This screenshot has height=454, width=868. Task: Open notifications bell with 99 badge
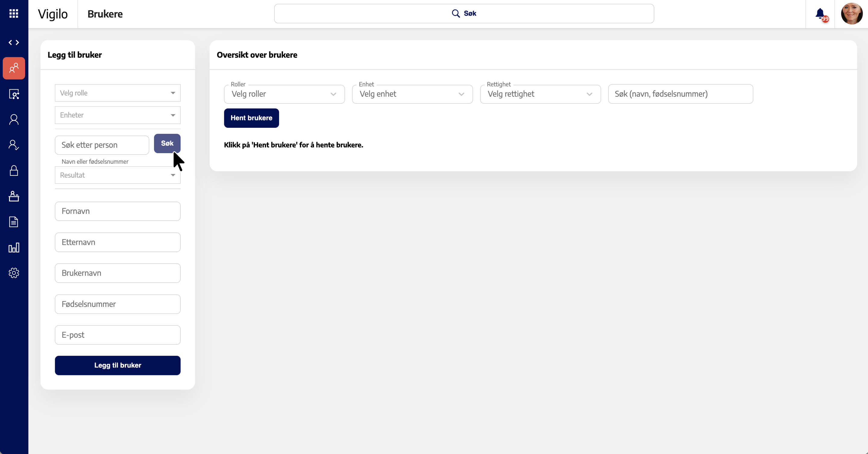point(820,14)
